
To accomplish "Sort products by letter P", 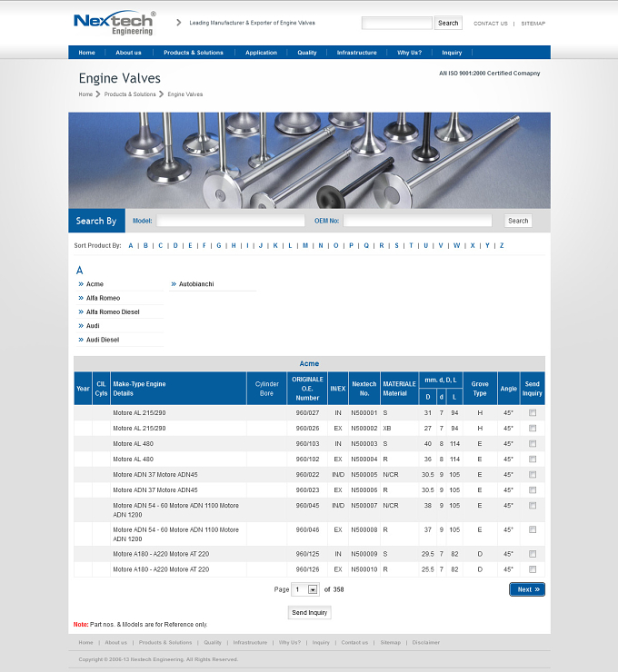I will coord(351,245).
